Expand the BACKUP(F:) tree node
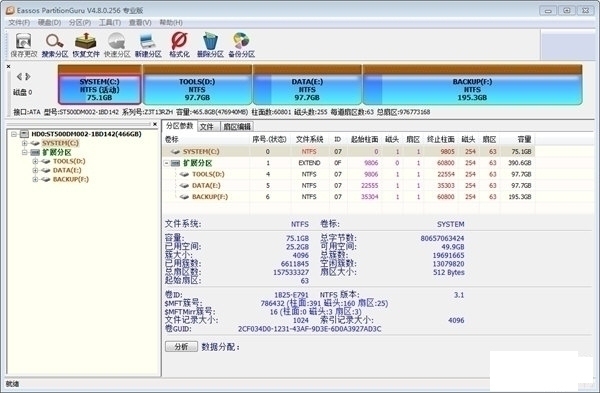The image size is (600, 393). 35,179
